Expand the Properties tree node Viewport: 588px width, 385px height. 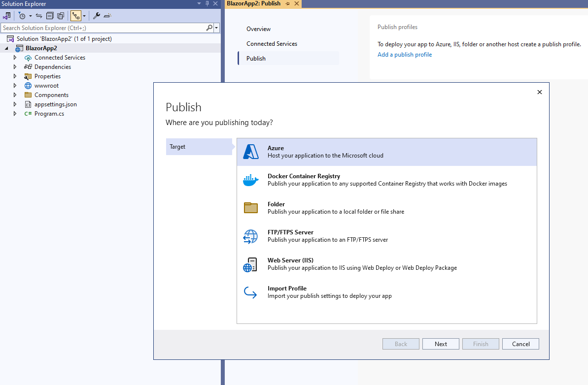(x=15, y=76)
